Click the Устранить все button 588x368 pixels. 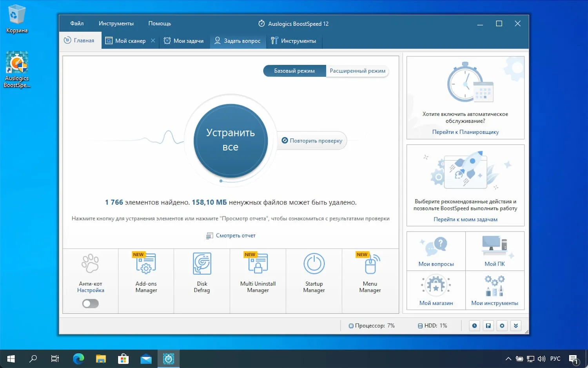point(230,140)
